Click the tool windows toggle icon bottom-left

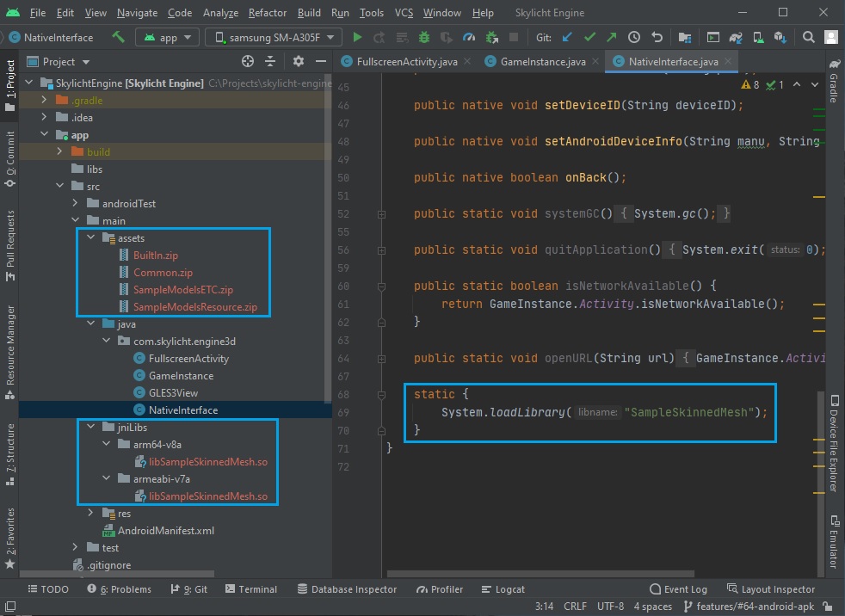coord(9,607)
